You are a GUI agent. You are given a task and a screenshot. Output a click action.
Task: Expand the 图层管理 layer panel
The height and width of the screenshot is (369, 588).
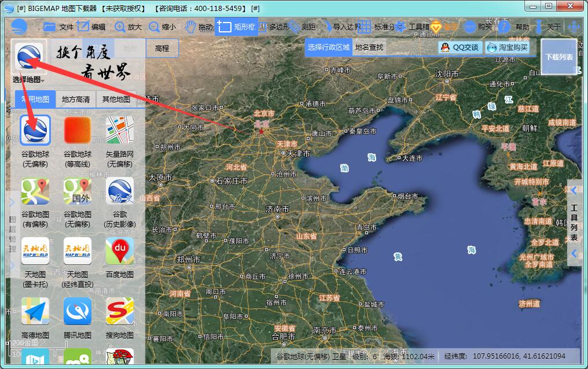12,234
